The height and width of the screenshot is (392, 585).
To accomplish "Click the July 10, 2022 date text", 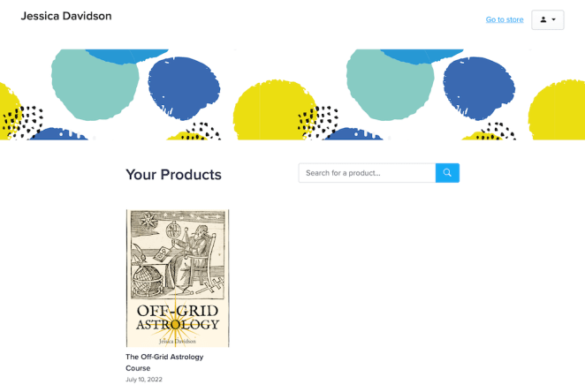I will (144, 380).
